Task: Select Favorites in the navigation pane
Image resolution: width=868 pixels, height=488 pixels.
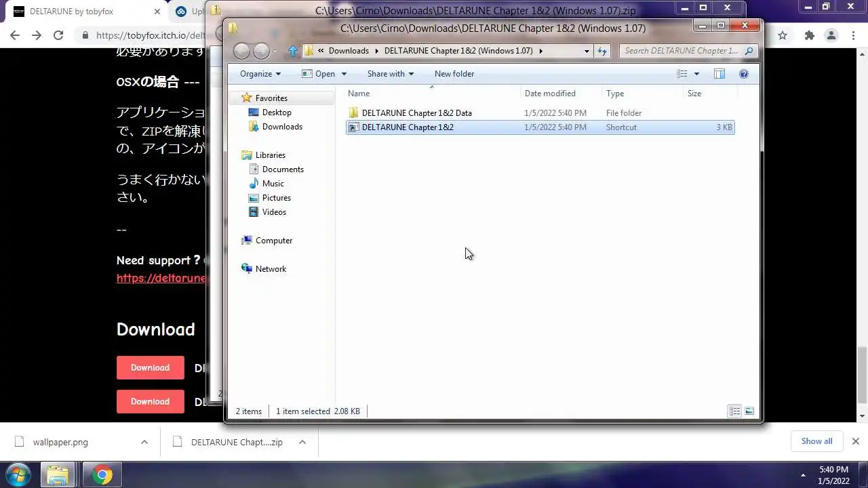Action: coord(271,98)
